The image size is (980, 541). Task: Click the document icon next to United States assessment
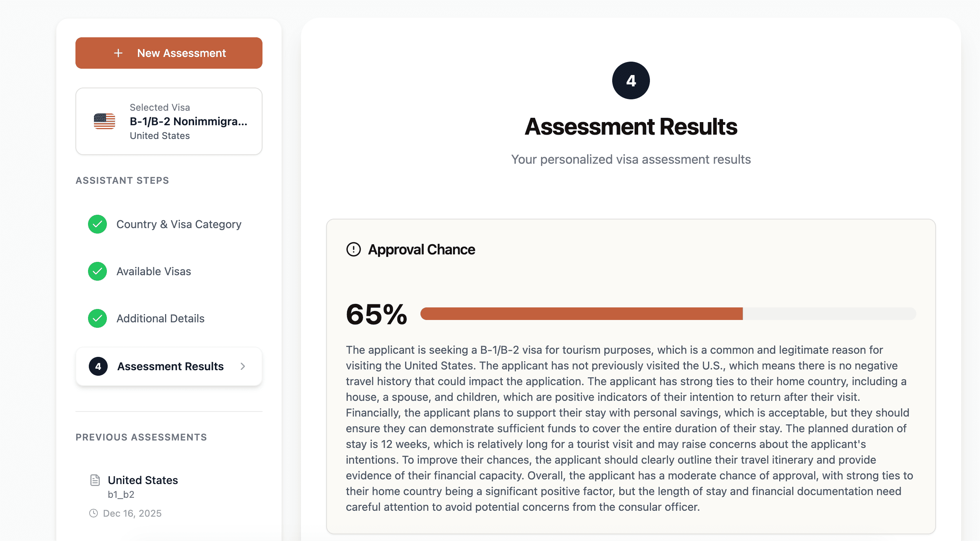click(x=94, y=479)
